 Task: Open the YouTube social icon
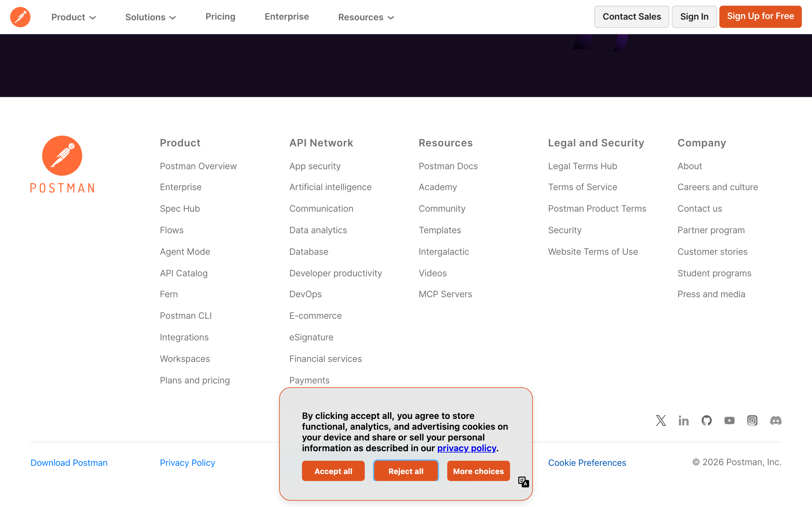(729, 420)
